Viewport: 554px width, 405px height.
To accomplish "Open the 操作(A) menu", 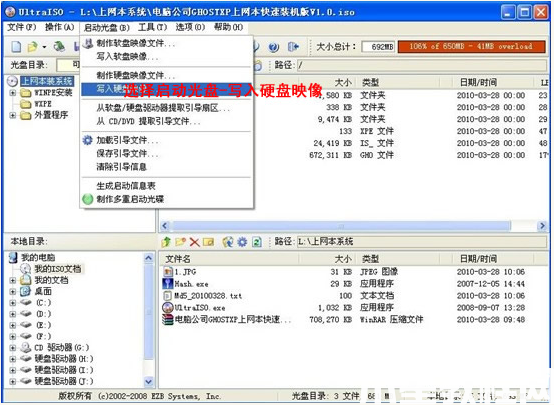I will coord(59,27).
